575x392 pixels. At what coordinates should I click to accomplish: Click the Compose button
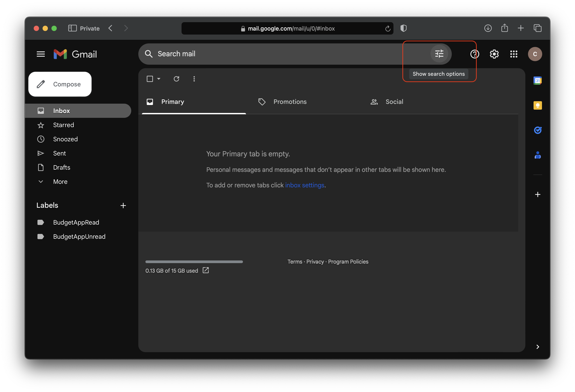point(60,84)
